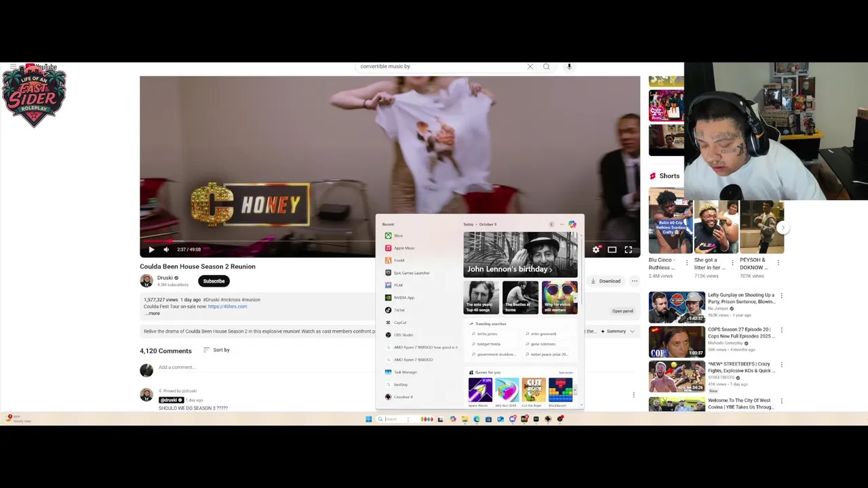Open PEAK from the Recent list
868x488 pixels.
click(x=420, y=285)
